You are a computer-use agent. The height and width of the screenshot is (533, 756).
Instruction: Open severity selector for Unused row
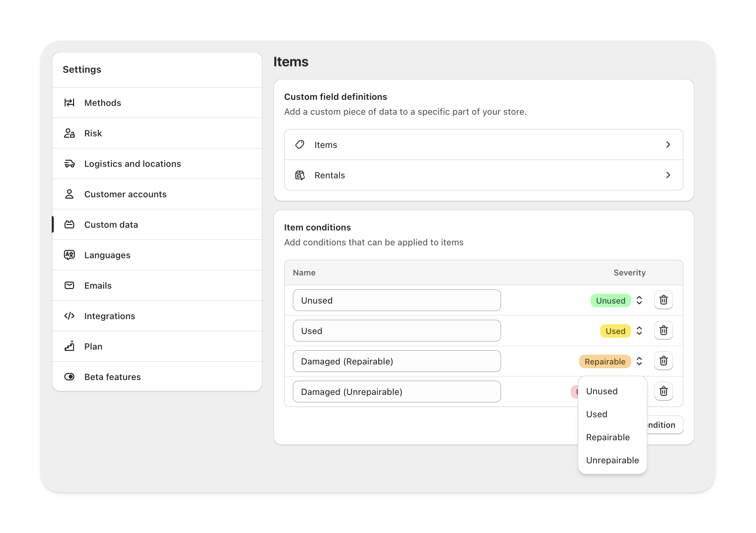(x=639, y=300)
